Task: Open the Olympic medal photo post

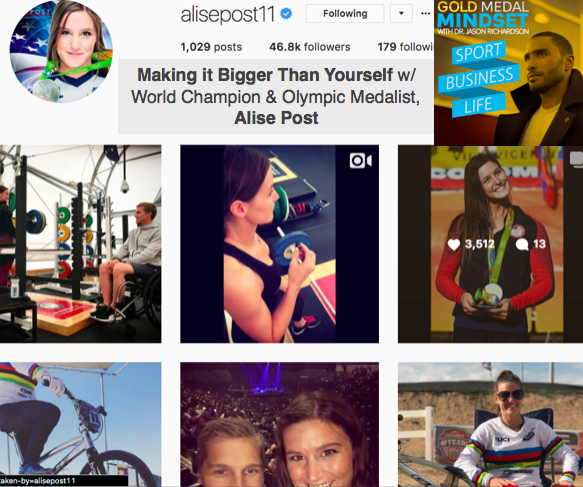Action: [x=490, y=244]
